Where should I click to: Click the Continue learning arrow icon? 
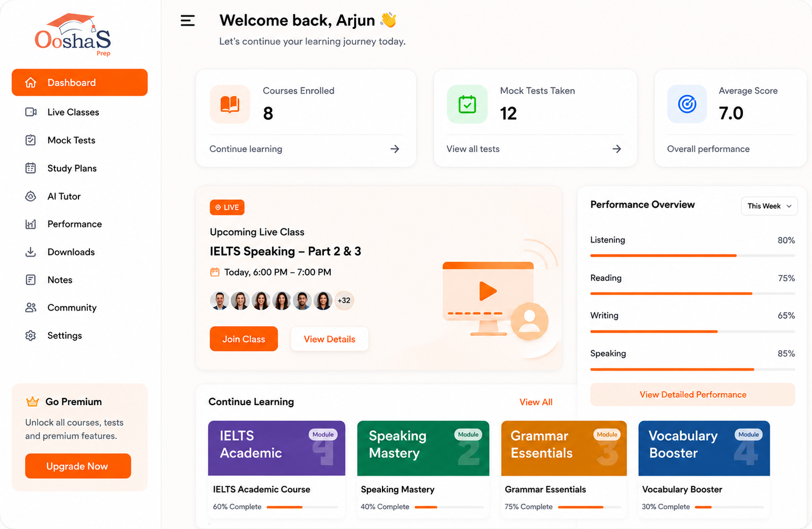pyautogui.click(x=395, y=149)
